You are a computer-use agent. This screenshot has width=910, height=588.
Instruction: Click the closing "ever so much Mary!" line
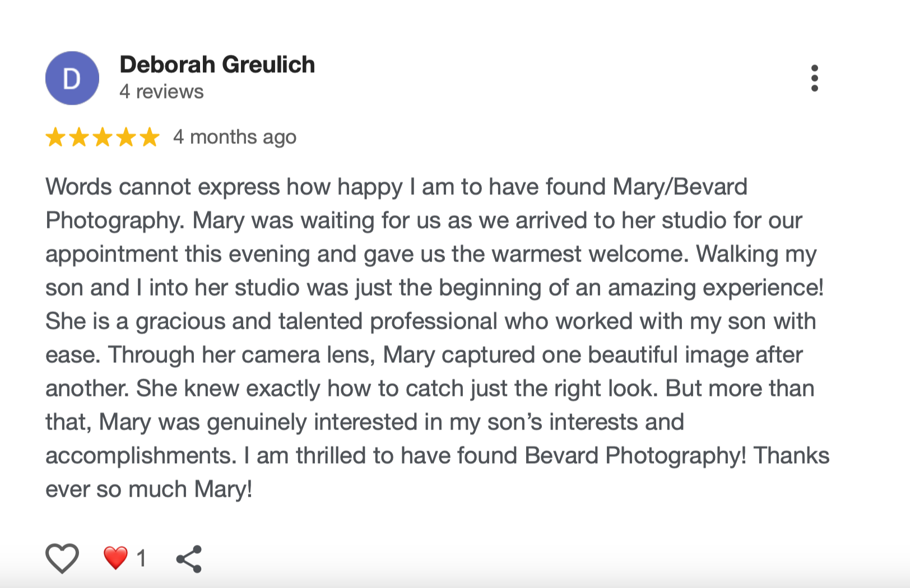149,489
